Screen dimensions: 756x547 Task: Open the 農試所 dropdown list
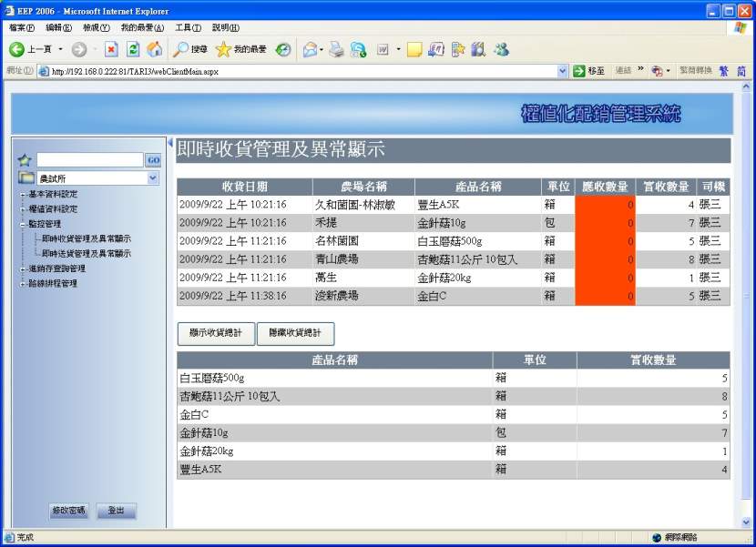click(154, 178)
